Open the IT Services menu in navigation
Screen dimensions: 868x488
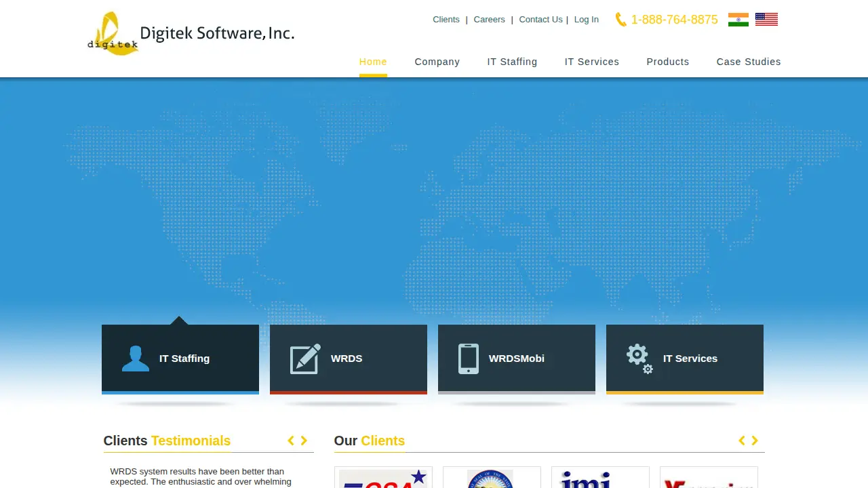pos(592,62)
